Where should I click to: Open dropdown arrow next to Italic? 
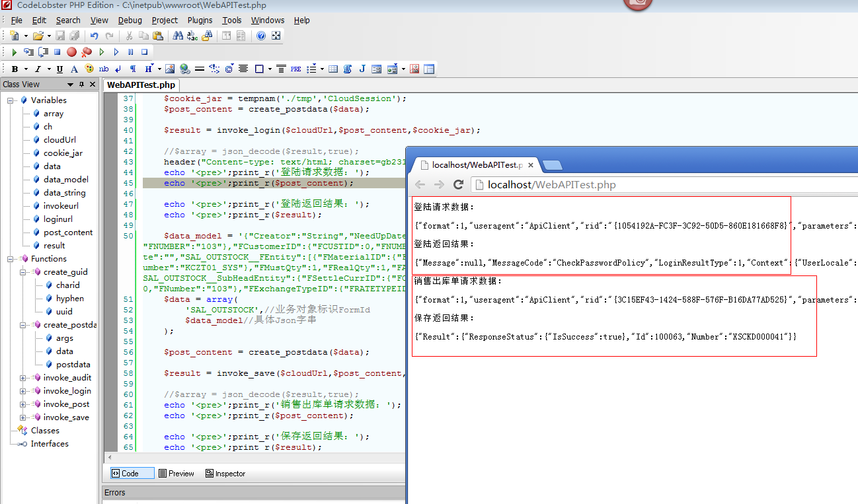[49, 69]
